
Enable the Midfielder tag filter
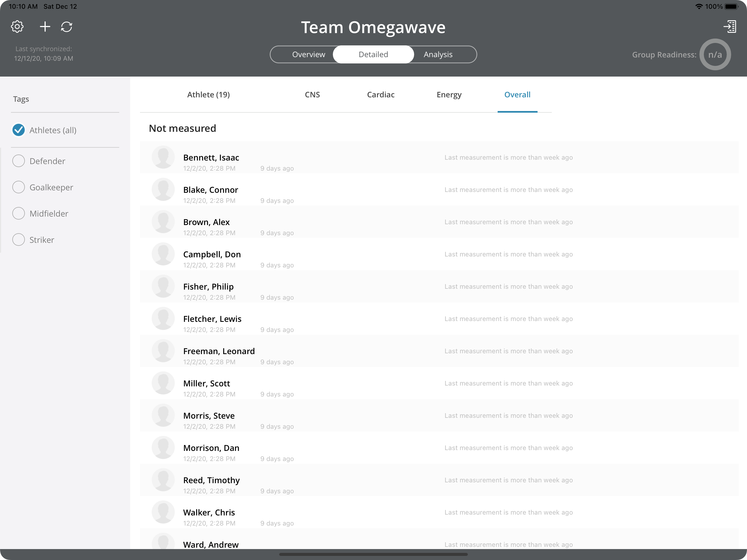(x=19, y=214)
